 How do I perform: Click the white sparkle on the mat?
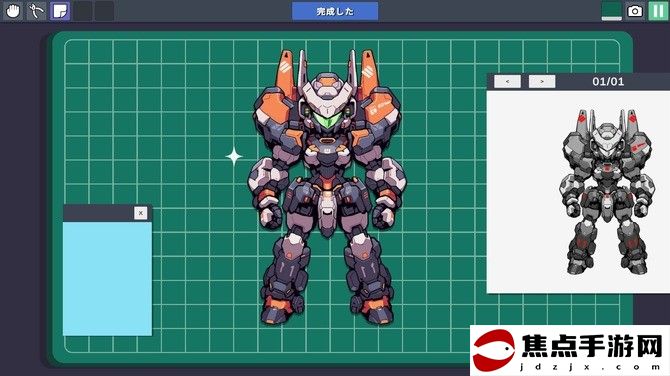coord(234,156)
